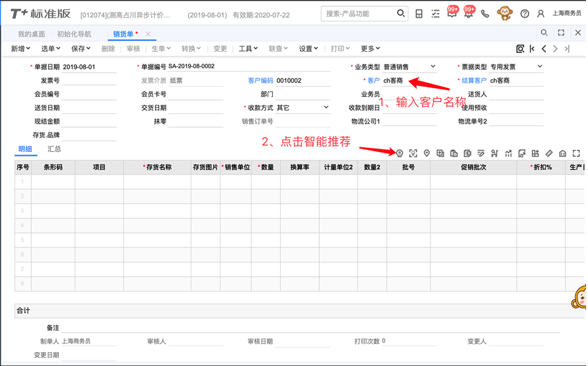Open the help question mark icon

coord(524,14)
